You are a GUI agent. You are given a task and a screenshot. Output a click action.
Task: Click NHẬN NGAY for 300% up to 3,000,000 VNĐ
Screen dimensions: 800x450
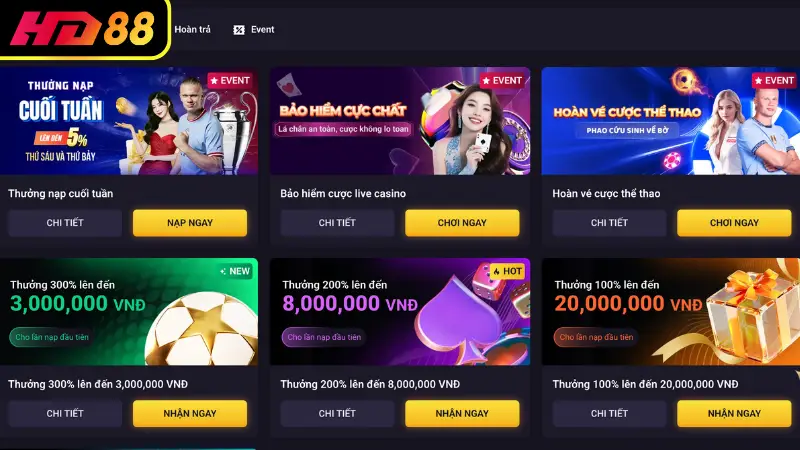(x=190, y=414)
